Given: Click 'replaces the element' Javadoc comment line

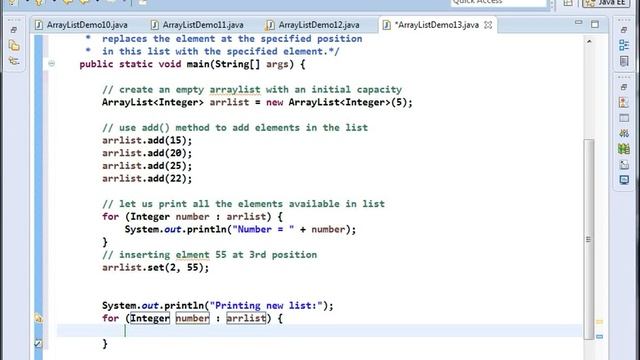Looking at the screenshot, I should coord(224,39).
